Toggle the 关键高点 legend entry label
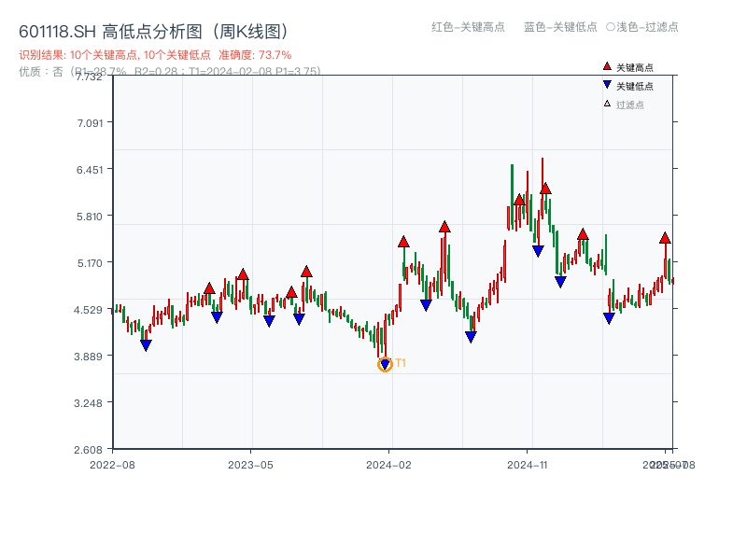Image resolution: width=747 pixels, height=560 pixels. 635,67
